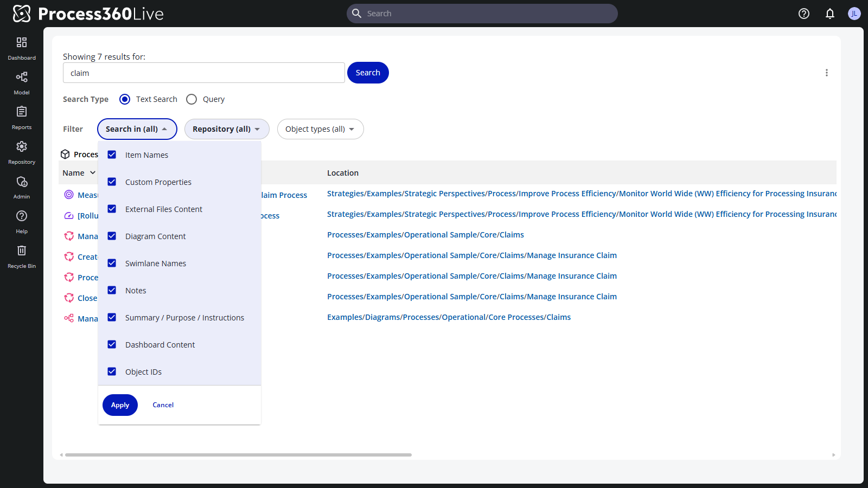868x488 pixels.
Task: Click the help question mark in top bar
Action: coord(804,14)
